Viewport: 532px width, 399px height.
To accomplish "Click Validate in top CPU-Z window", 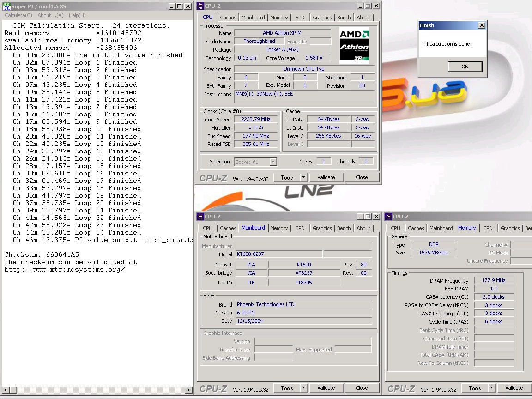I will point(326,177).
